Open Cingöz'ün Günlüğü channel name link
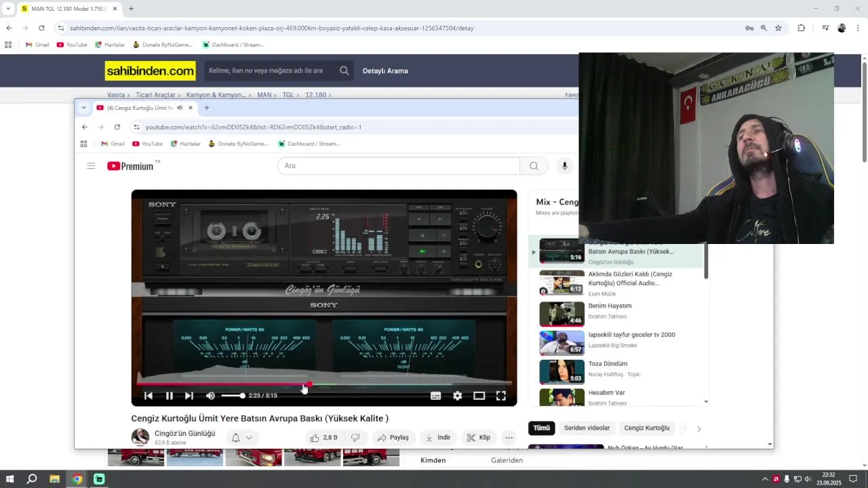 click(184, 433)
